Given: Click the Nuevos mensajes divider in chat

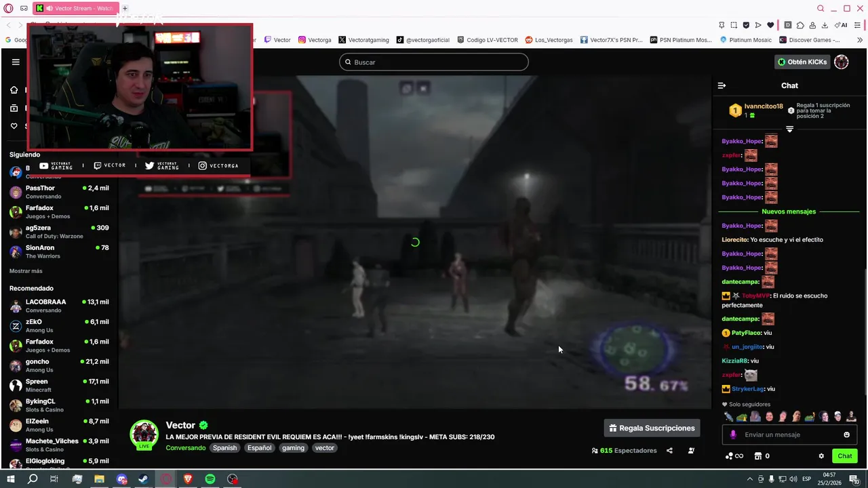Looking at the screenshot, I should (789, 211).
